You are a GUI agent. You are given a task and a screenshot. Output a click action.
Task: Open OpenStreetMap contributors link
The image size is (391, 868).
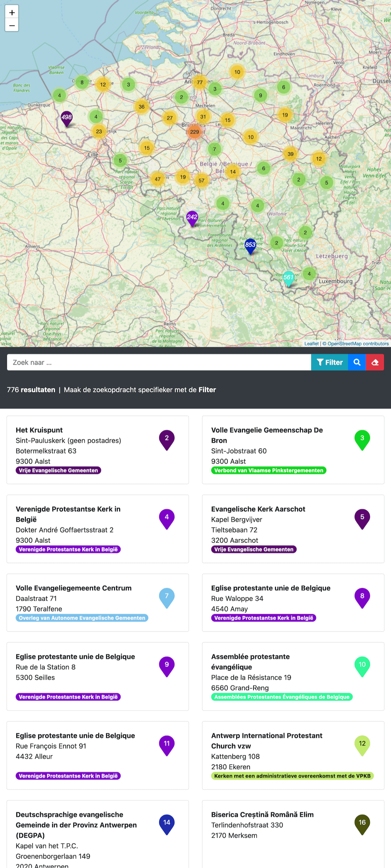click(358, 344)
